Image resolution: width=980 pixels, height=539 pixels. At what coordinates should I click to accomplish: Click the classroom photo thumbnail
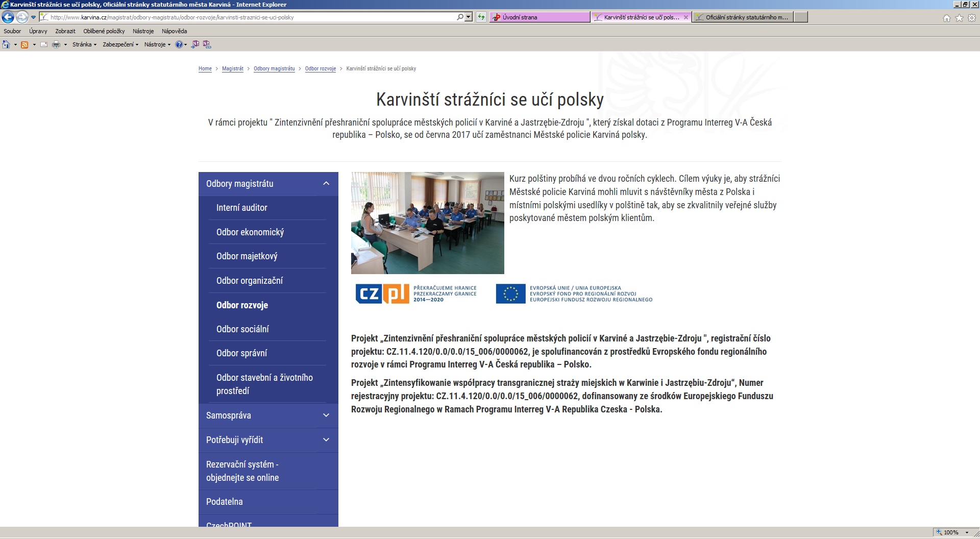click(x=427, y=223)
